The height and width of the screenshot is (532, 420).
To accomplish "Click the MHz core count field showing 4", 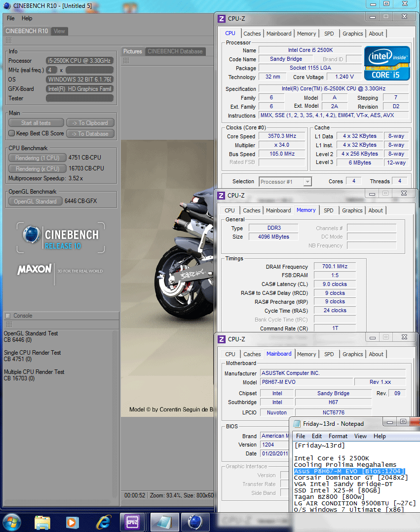I will click(x=51, y=70).
